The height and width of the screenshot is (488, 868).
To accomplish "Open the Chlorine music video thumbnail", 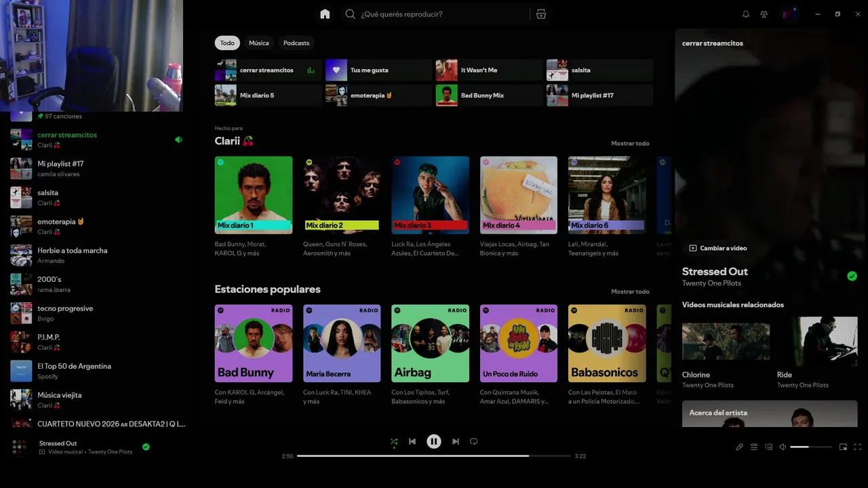I will (726, 341).
